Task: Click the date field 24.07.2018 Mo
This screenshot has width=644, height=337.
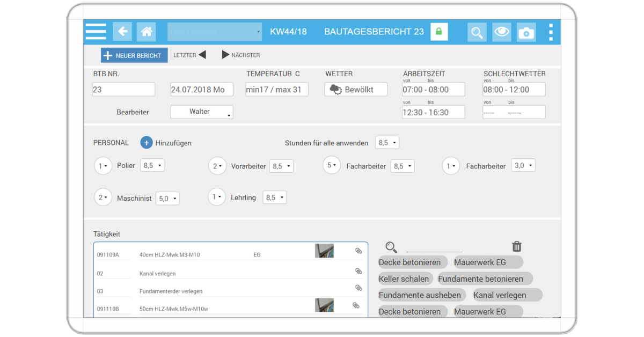Action: (x=201, y=89)
